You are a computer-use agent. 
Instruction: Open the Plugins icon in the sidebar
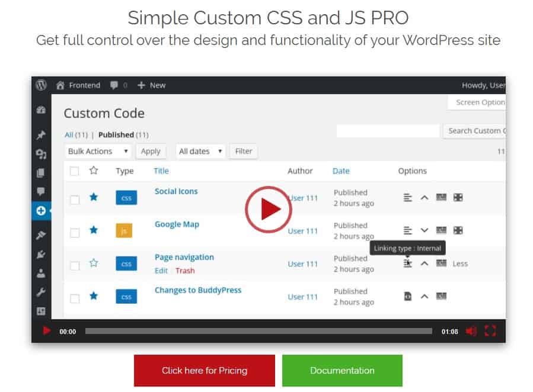[x=41, y=254]
